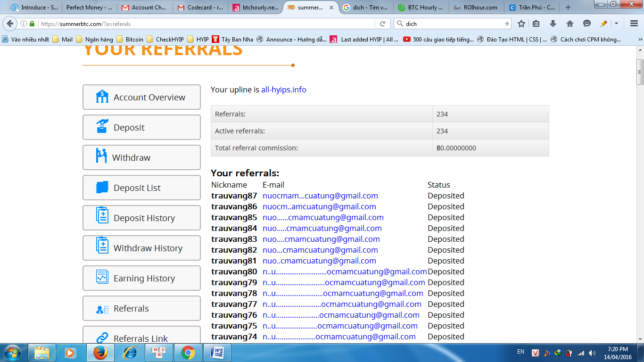Open the Ngân hàng bookmarks folder

[94, 40]
